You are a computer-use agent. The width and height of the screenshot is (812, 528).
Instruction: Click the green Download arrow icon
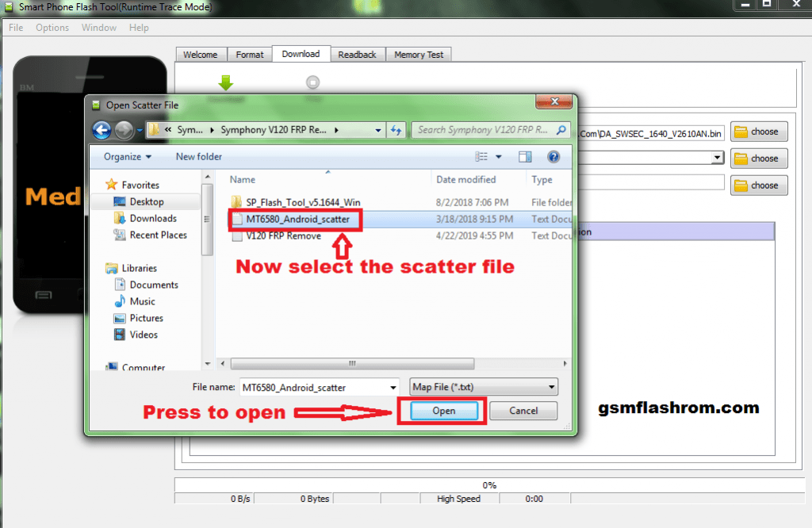[226, 82]
